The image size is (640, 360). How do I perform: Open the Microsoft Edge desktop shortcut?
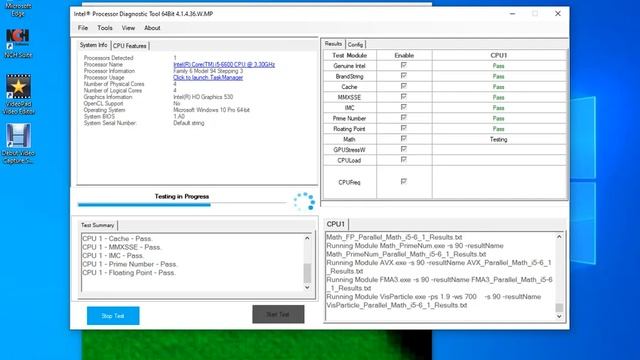tap(18, 9)
